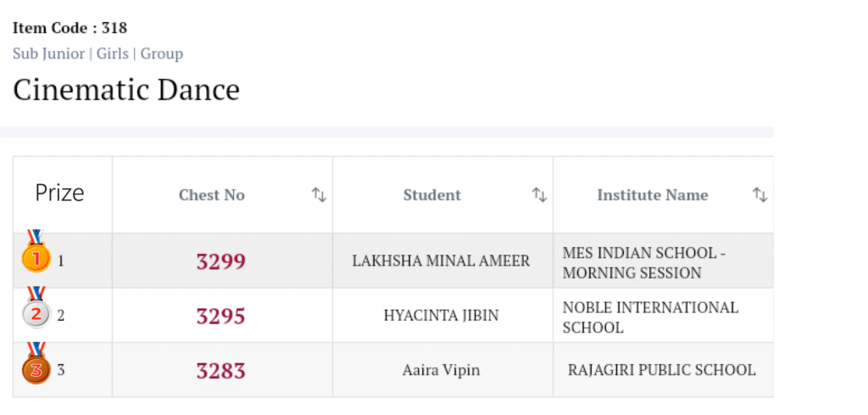Click NOBLE INTERNATIONAL SCHOOL cell
The width and height of the screenshot is (868, 415).
click(650, 317)
